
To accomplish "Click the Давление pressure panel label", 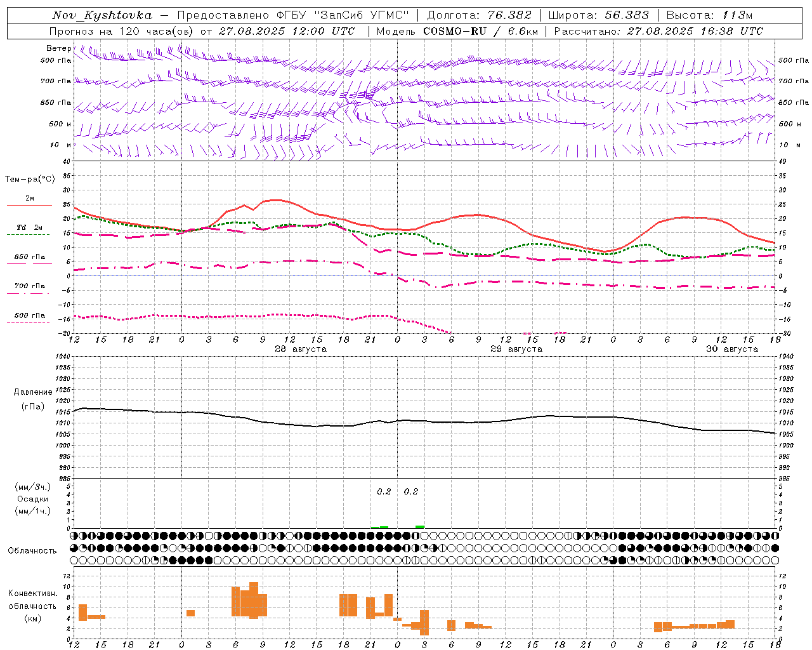I will click(x=33, y=392).
